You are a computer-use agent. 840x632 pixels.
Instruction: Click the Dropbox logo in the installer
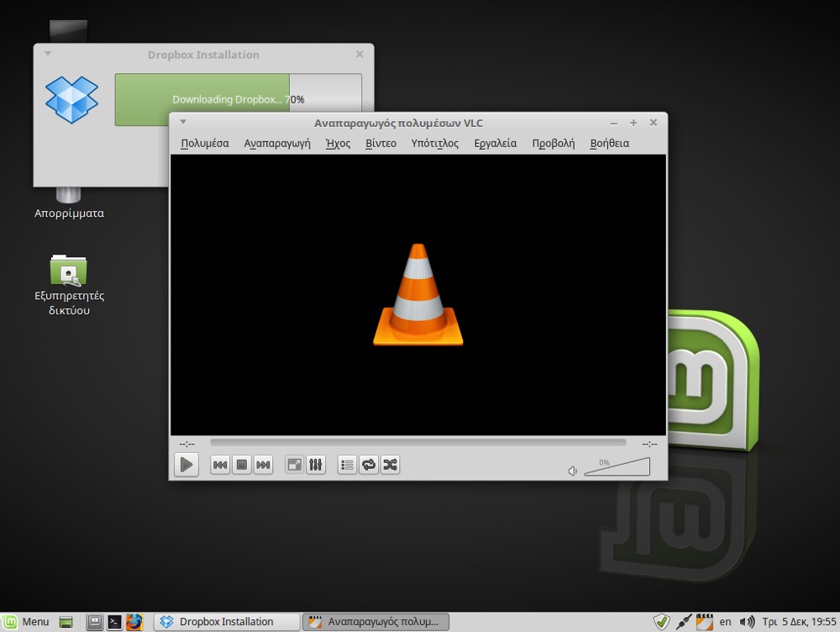[71, 100]
